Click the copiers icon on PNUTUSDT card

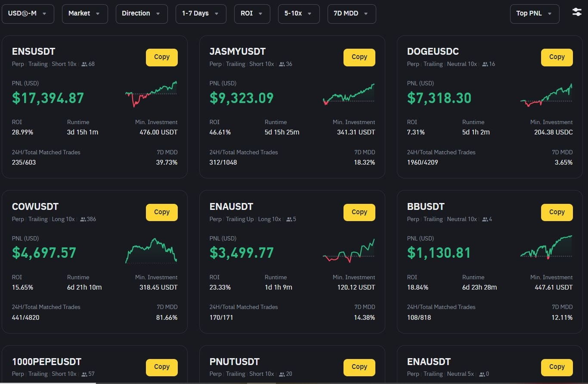[x=282, y=374]
